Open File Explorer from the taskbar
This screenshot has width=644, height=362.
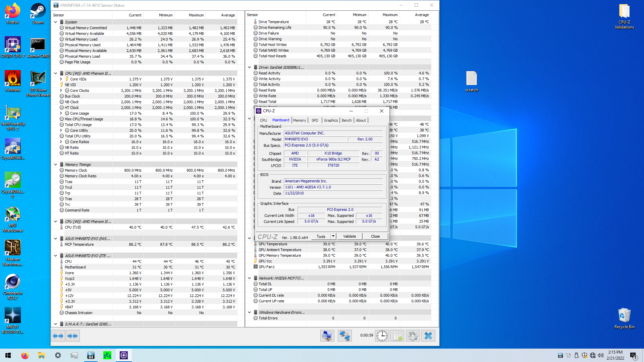pyautogui.click(x=41, y=355)
